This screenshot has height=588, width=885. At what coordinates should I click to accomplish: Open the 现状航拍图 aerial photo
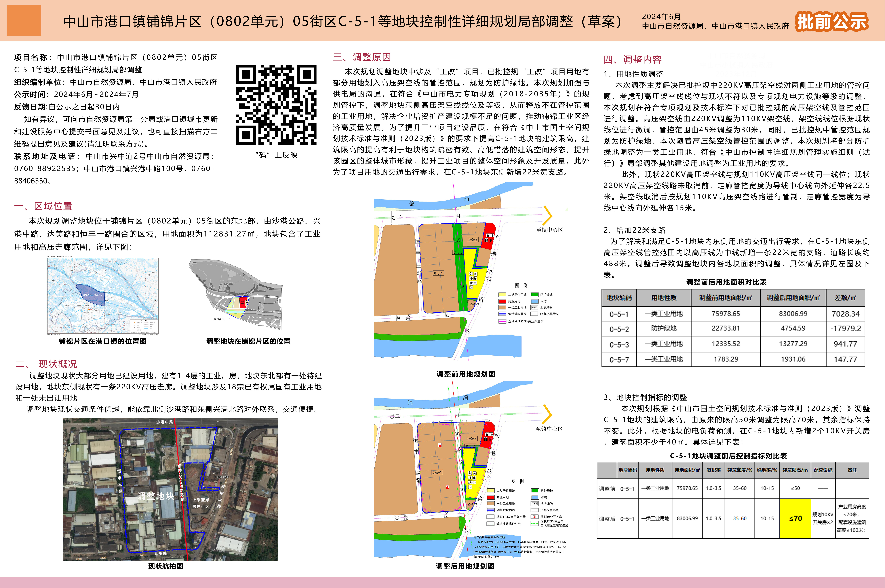tap(170, 489)
